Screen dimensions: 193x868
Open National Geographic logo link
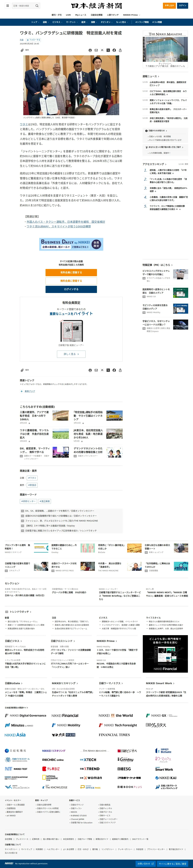tap(50, 778)
